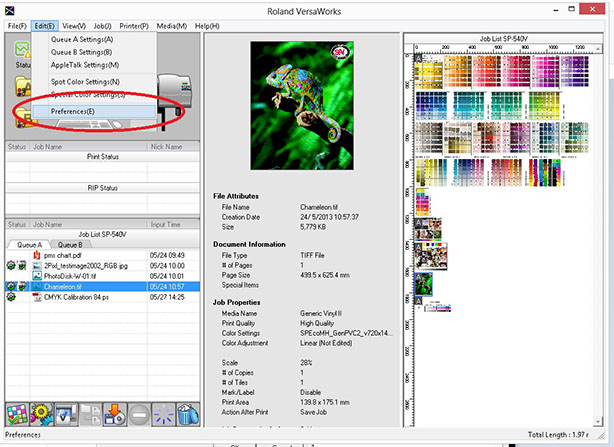Image resolution: width=614 pixels, height=447 pixels.
Task: Click the colorful grid icon in bottom toolbar
Action: (x=16, y=412)
